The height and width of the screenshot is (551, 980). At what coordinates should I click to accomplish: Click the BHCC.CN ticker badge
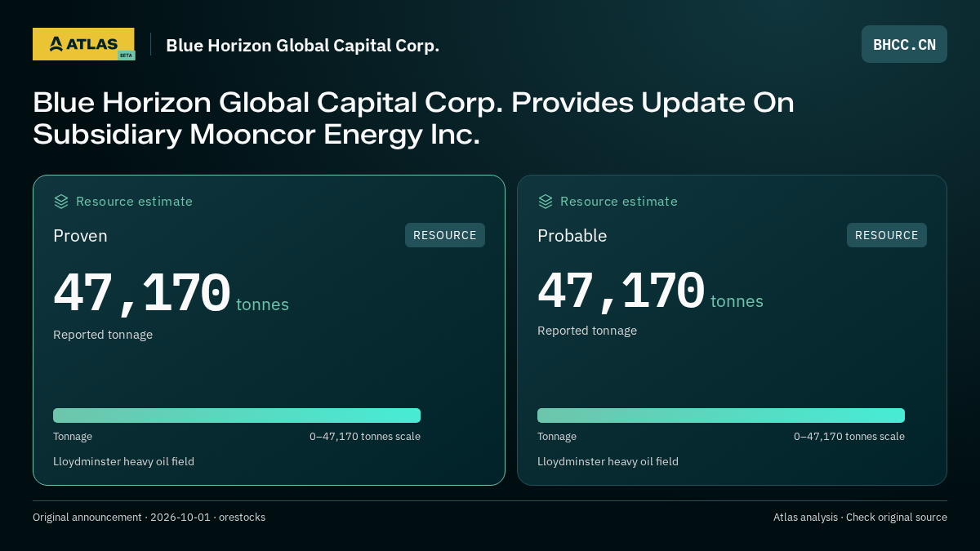(x=904, y=44)
